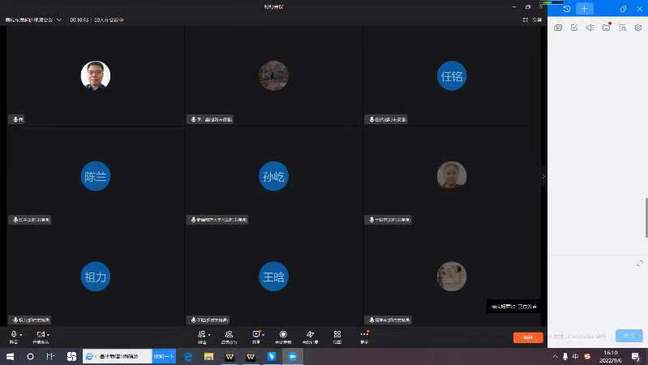Open Edge browser from the taskbar

tap(188, 356)
